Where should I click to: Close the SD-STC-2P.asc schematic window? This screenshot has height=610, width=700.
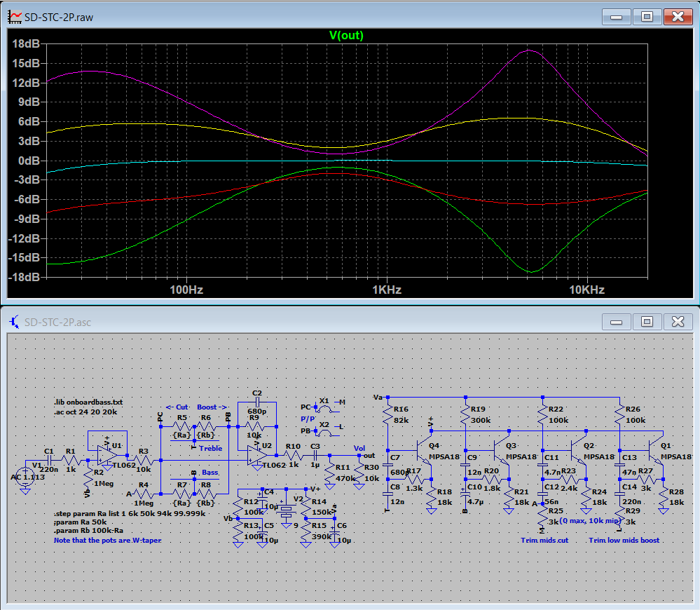[678, 322]
